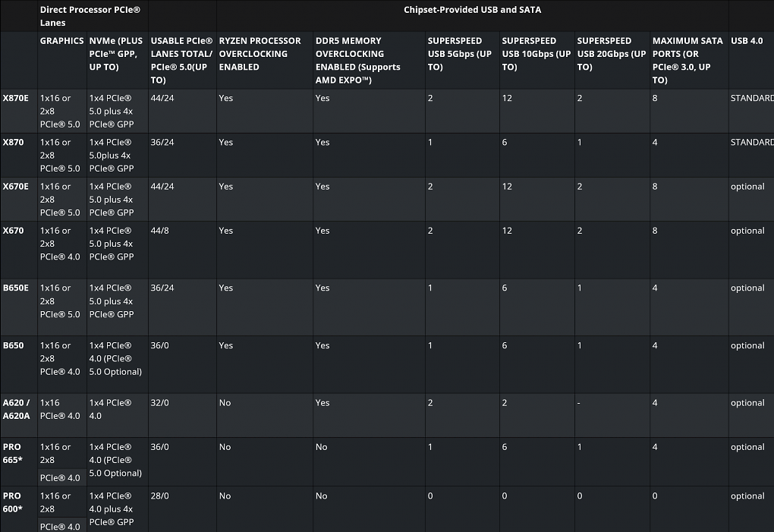Click the USB 20Gbps value 2 for X670E
The image size is (774, 532).
point(580,187)
